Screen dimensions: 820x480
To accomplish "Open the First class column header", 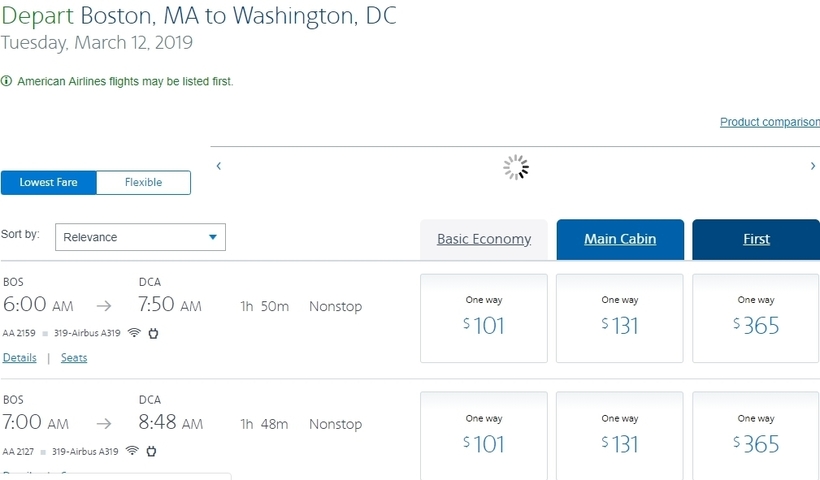I will [x=756, y=239].
